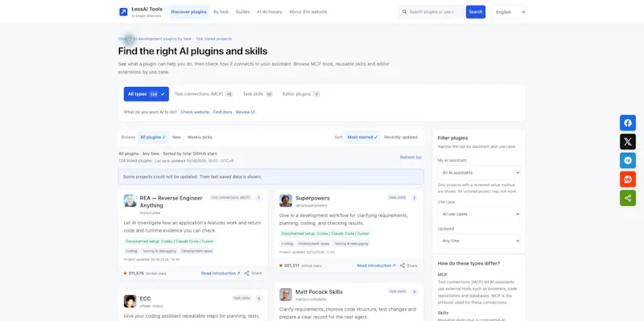Viewport: 644px width, 321px height.
Task: Select the All plugins browse option
Action: [x=153, y=137]
